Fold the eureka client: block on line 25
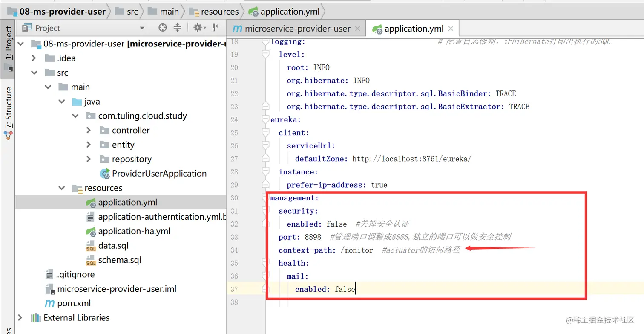644x334 pixels. click(266, 133)
